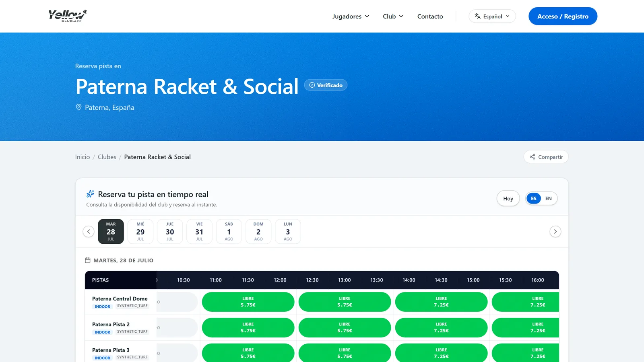Screen dimensions: 644x362
Task: Book Paterna Pista 2 12:30 slot at 5.75€
Action: (x=345, y=327)
